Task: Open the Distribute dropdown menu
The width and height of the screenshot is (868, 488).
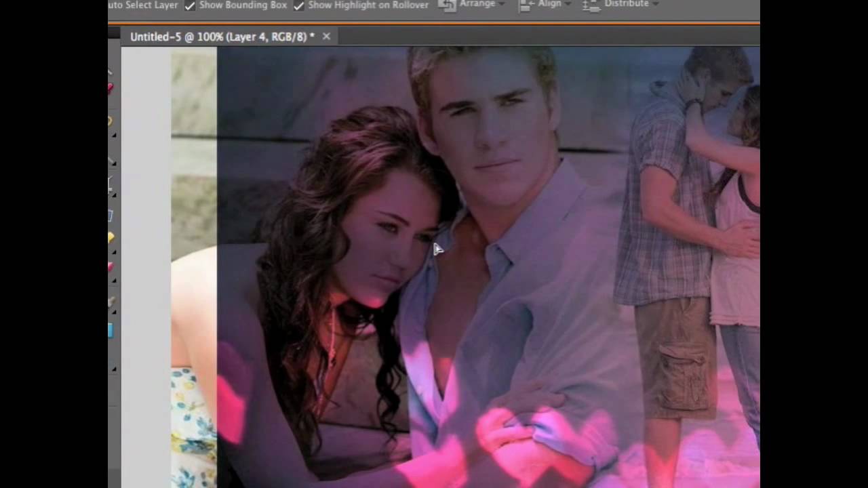Action: click(x=621, y=5)
